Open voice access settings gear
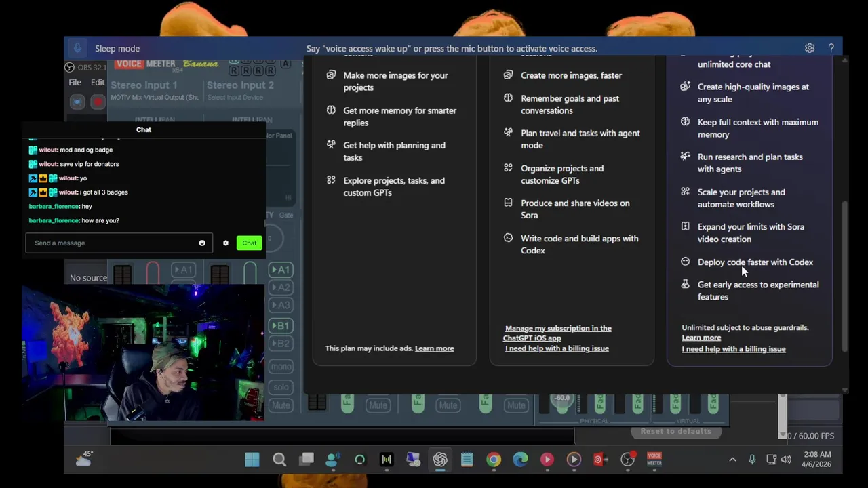Image resolution: width=868 pixels, height=488 pixels. (810, 48)
